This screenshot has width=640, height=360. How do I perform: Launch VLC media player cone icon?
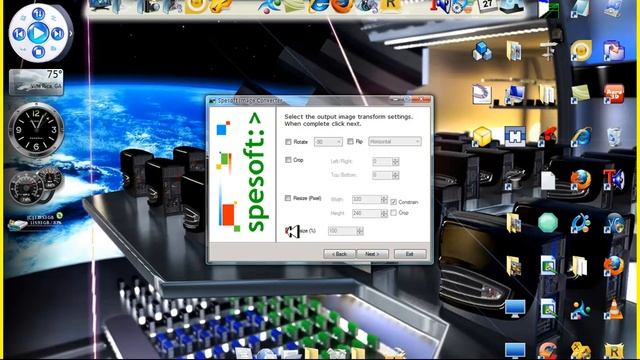(614, 309)
